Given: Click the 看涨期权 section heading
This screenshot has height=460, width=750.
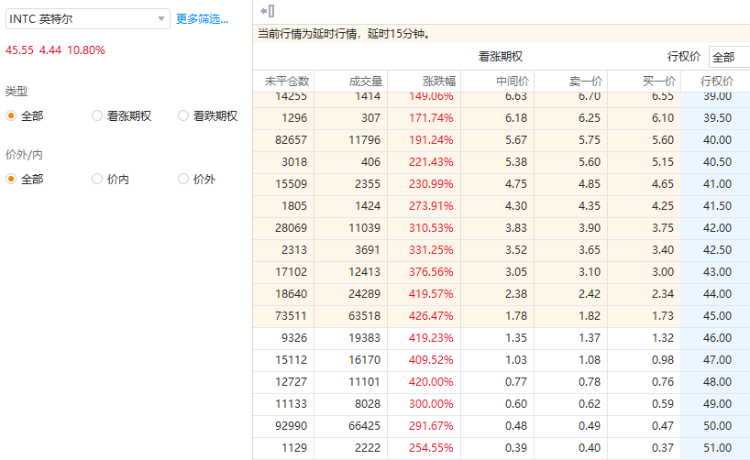Looking at the screenshot, I should tap(500, 56).
